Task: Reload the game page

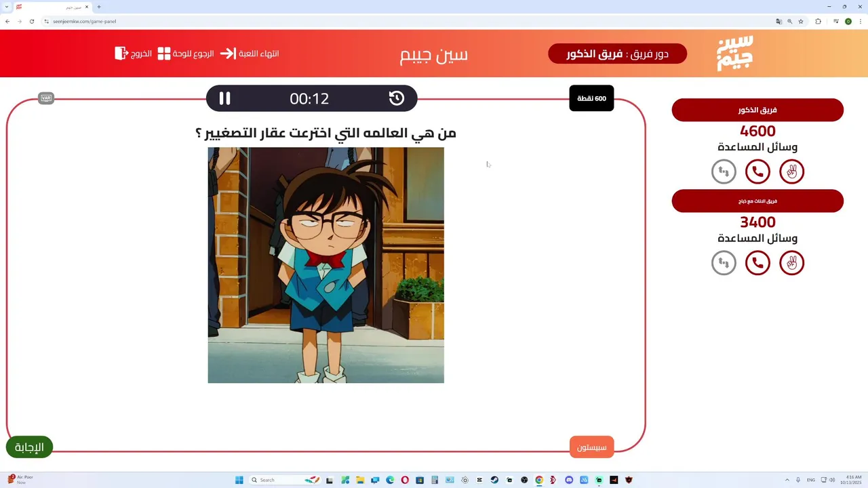Action: 31,21
